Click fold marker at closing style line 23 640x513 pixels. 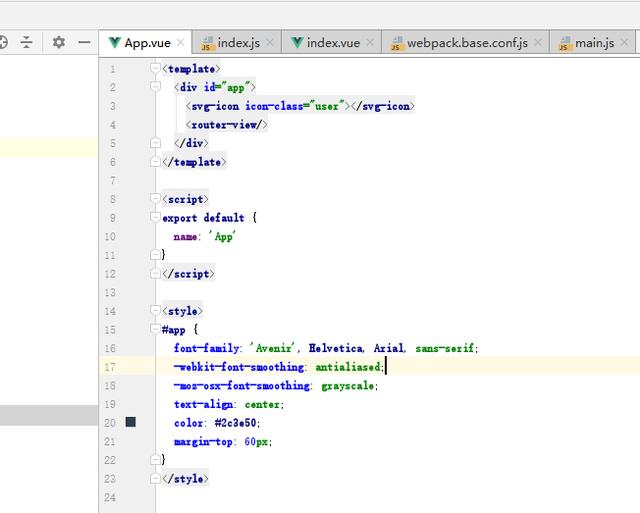pos(155,478)
